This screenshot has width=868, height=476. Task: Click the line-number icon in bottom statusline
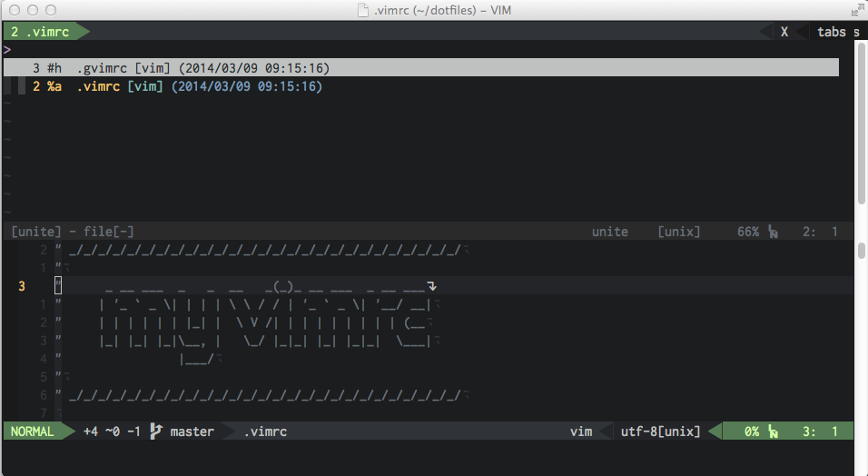[x=773, y=431]
